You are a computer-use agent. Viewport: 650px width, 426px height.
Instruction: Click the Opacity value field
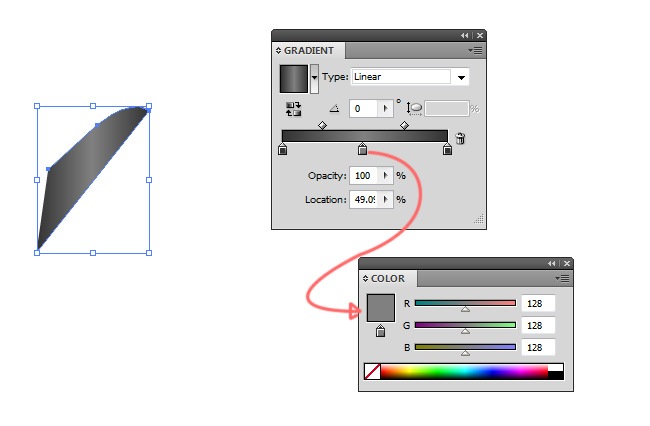click(x=364, y=176)
